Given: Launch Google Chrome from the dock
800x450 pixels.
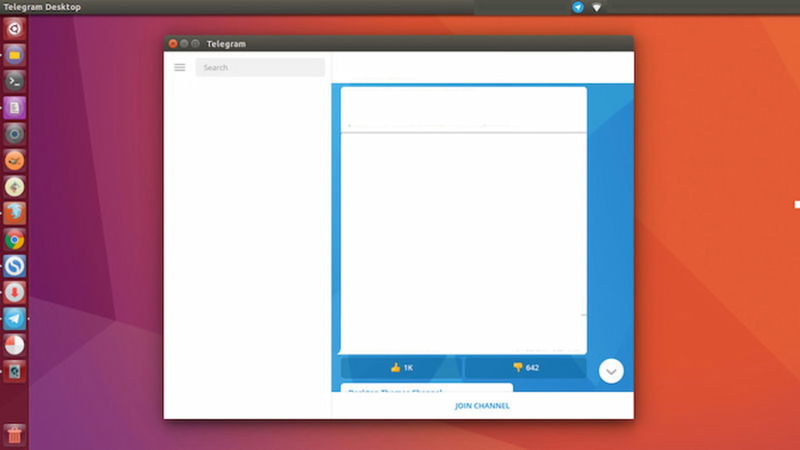Looking at the screenshot, I should pyautogui.click(x=14, y=240).
